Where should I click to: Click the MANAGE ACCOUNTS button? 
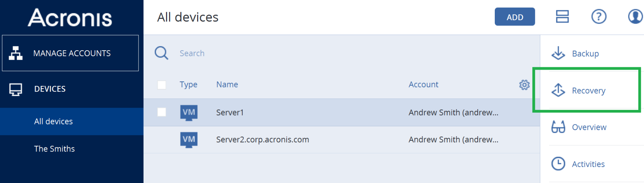(x=70, y=53)
